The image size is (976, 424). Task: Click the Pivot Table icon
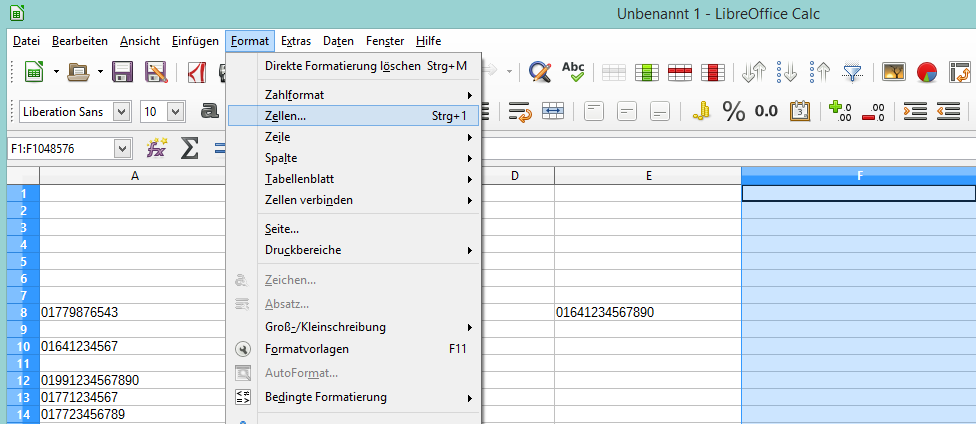coord(960,73)
